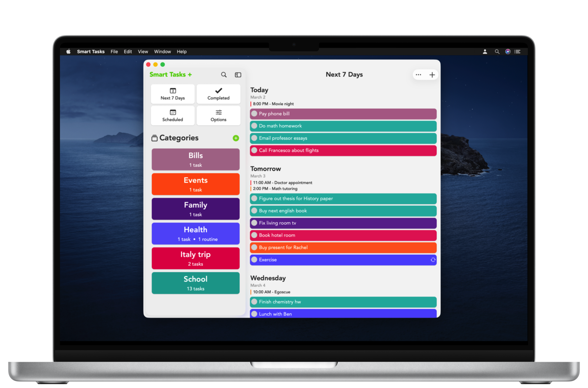
Task: Open the Apple menu
Action: (68, 51)
